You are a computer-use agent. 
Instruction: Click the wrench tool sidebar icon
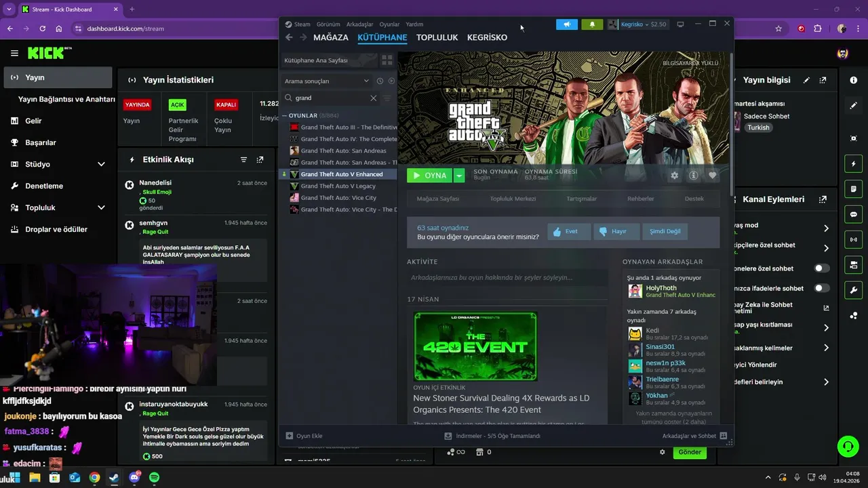point(853,290)
